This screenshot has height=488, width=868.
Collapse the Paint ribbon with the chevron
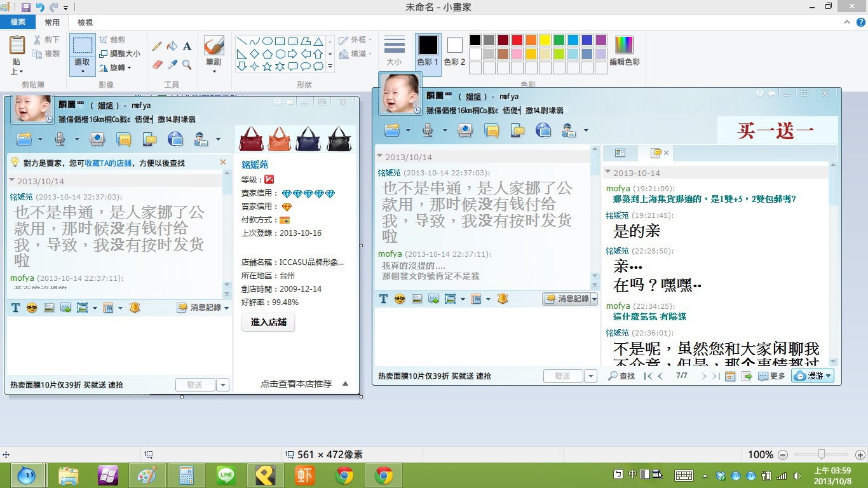(x=848, y=22)
